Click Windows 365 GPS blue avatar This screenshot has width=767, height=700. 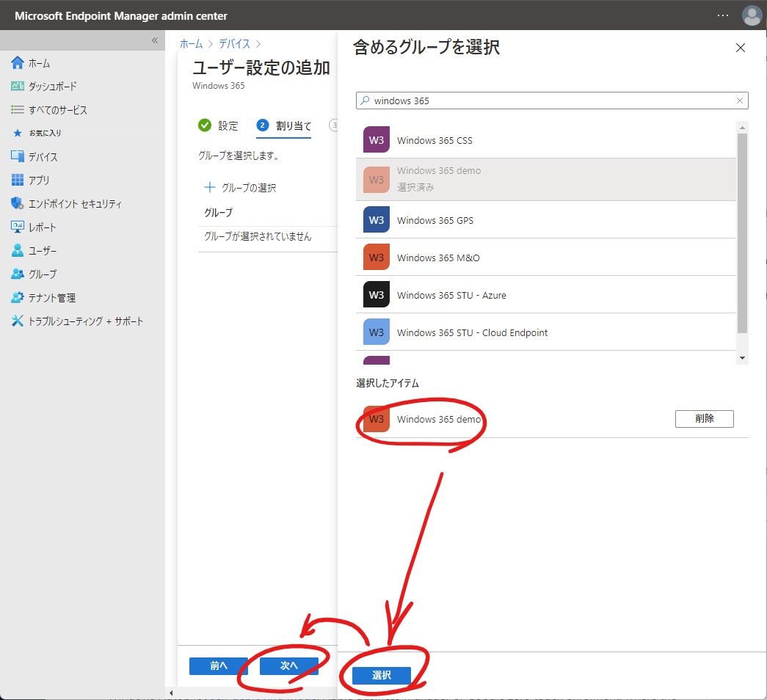(377, 220)
